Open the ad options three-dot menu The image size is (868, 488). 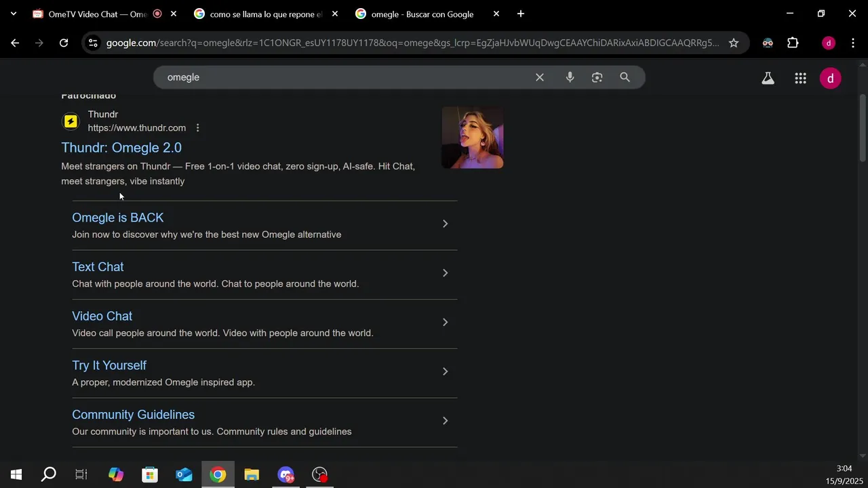click(197, 128)
